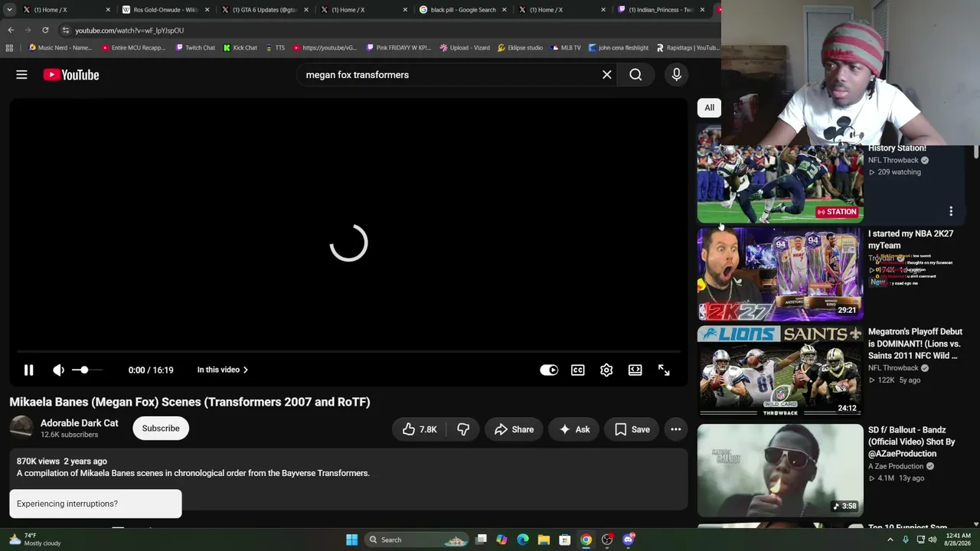Viewport: 980px width, 551px height.
Task: Play the SD f/ Ballout Bandz thumbnail
Action: click(780, 470)
